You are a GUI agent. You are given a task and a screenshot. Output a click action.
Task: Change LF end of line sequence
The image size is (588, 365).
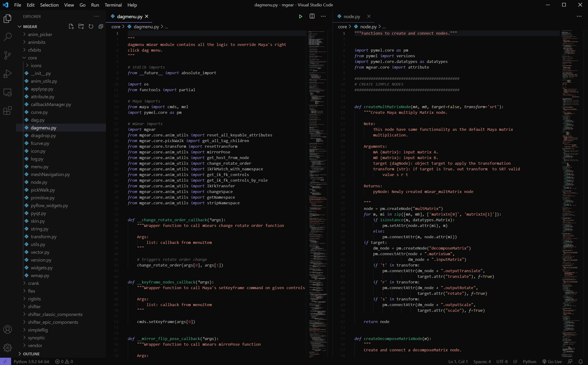tap(515, 361)
